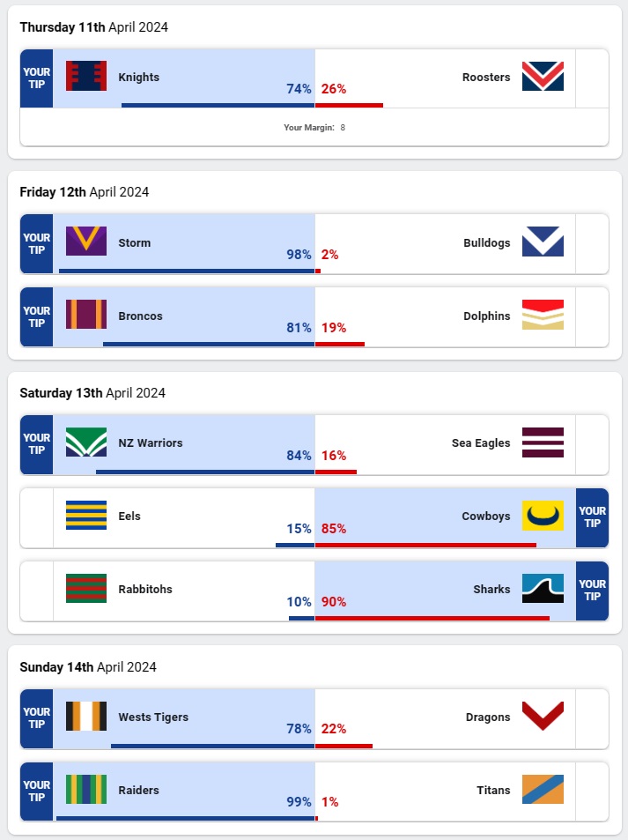Choose the Broncos team name

(140, 316)
